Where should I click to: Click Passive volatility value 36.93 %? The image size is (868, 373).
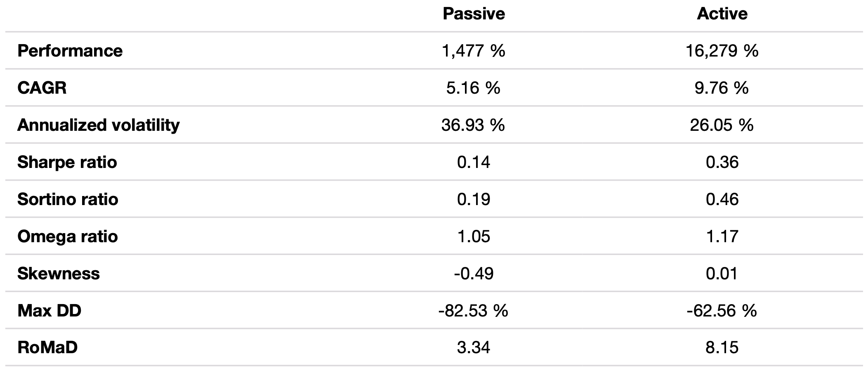pos(473,125)
